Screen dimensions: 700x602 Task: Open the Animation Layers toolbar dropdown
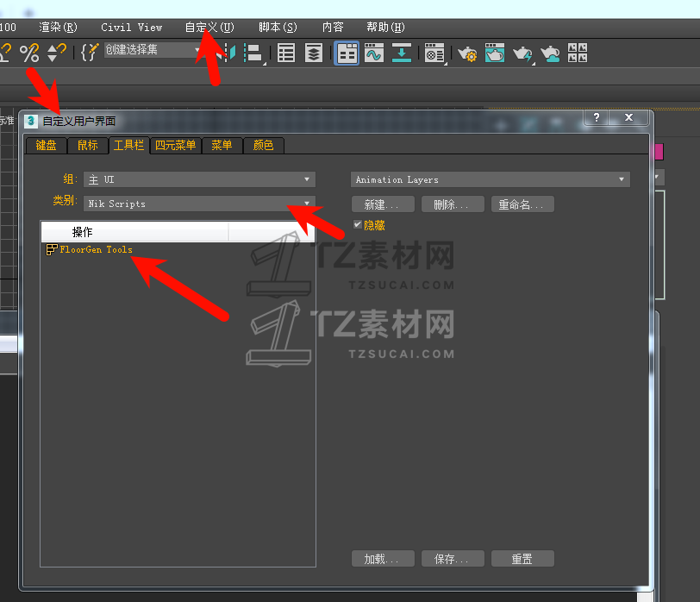pyautogui.click(x=491, y=179)
